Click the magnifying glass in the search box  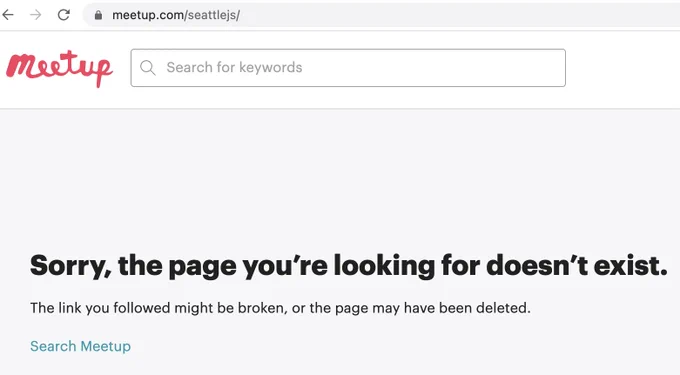tap(147, 68)
